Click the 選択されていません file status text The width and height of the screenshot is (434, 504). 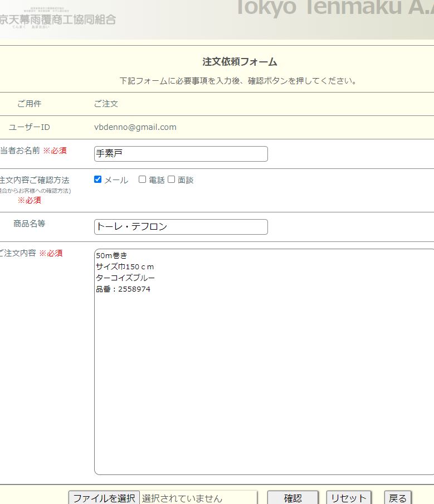(x=182, y=498)
